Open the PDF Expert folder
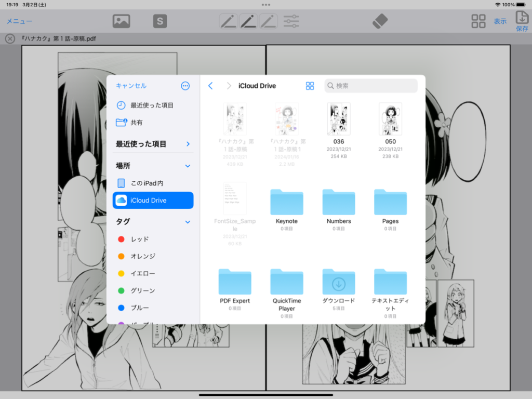Viewport: 532px width, 399px height. (235, 282)
